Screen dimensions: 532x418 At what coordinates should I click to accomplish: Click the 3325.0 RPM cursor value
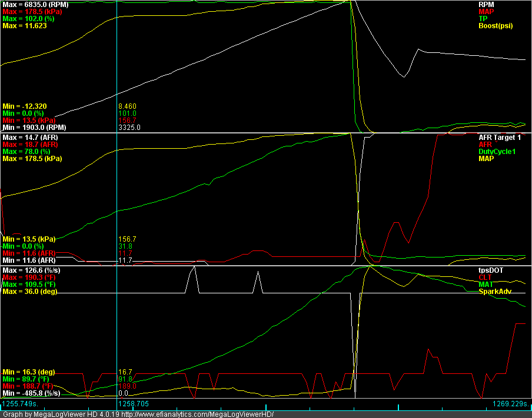pyautogui.click(x=129, y=127)
